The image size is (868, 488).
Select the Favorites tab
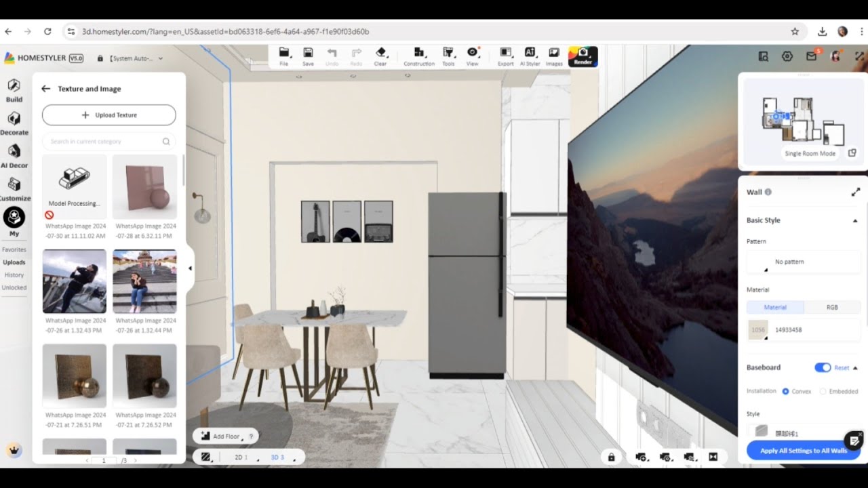(x=14, y=249)
